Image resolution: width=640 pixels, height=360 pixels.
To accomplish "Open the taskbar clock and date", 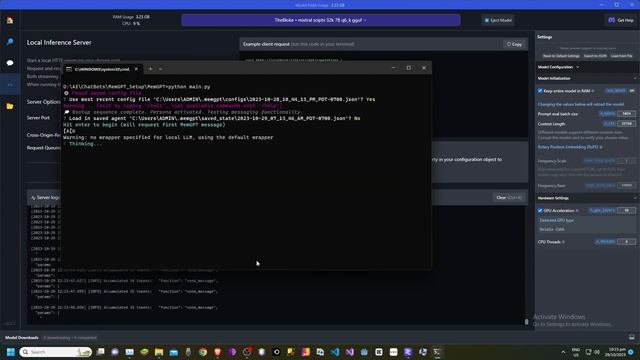I will tap(617, 352).
